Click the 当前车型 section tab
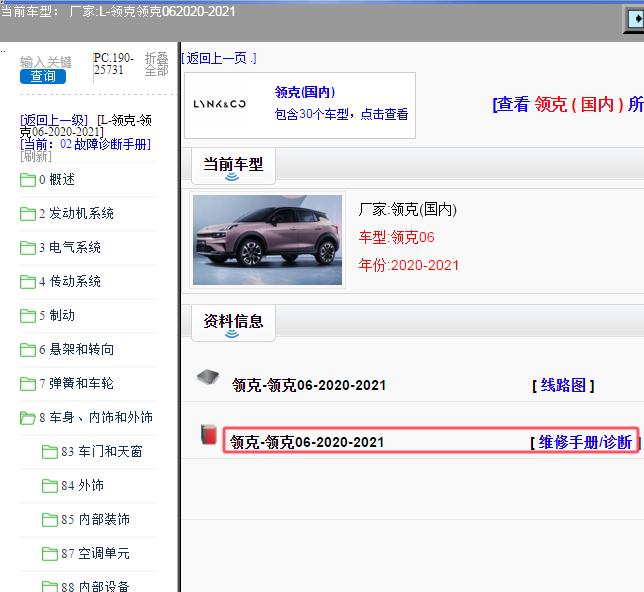The height and width of the screenshot is (592, 644). (x=233, y=166)
